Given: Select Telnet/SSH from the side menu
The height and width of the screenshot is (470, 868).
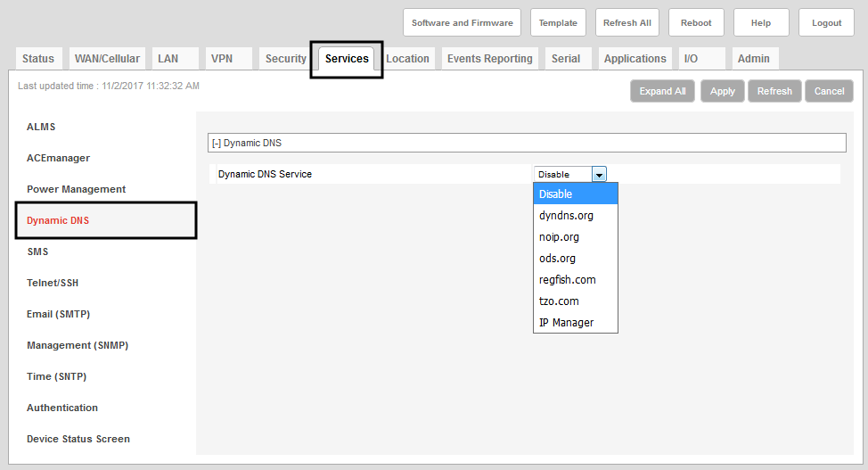Looking at the screenshot, I should point(53,283).
